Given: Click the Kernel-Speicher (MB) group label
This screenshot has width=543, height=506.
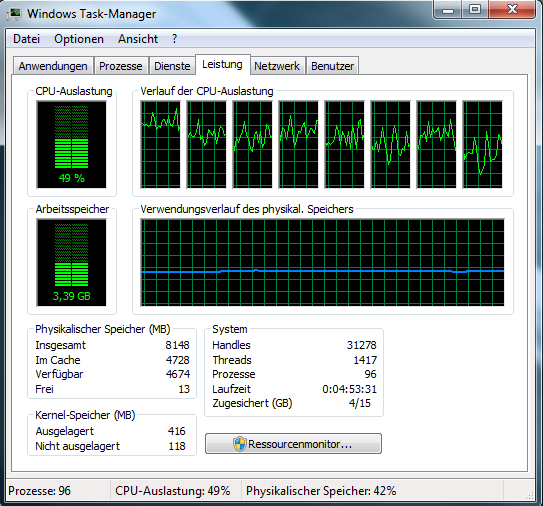Looking at the screenshot, I should [85, 415].
